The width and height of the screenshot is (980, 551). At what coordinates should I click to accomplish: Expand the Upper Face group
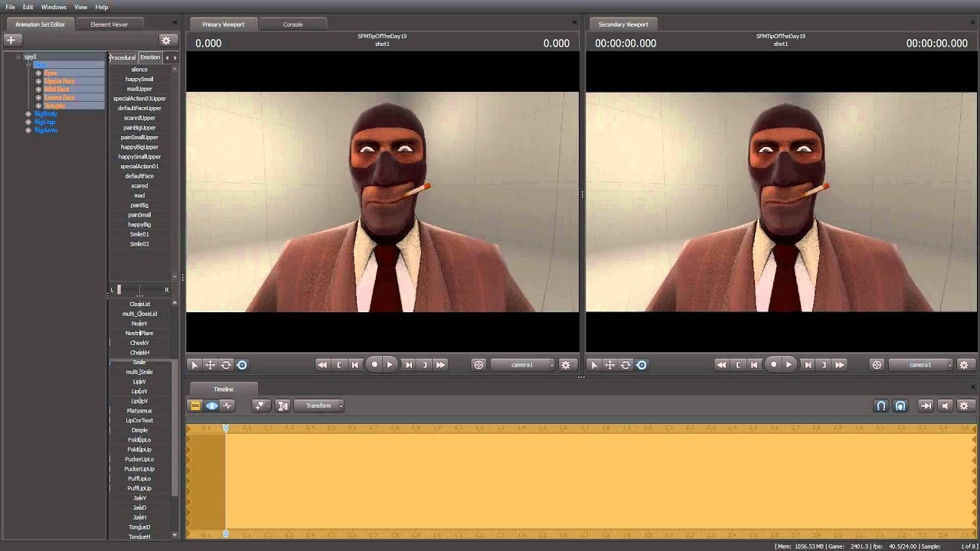coord(38,81)
